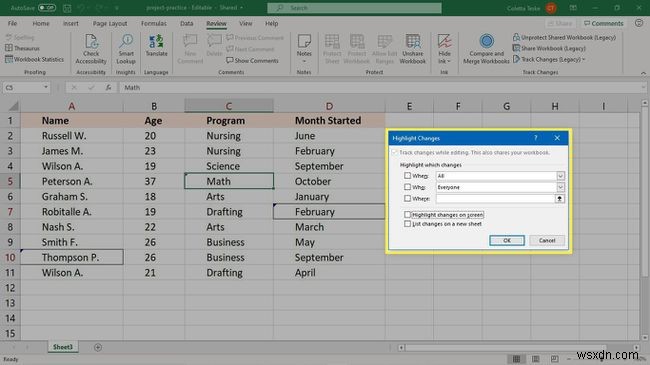Click the insert function fx icon
The width and height of the screenshot is (650, 365).
tap(108, 88)
